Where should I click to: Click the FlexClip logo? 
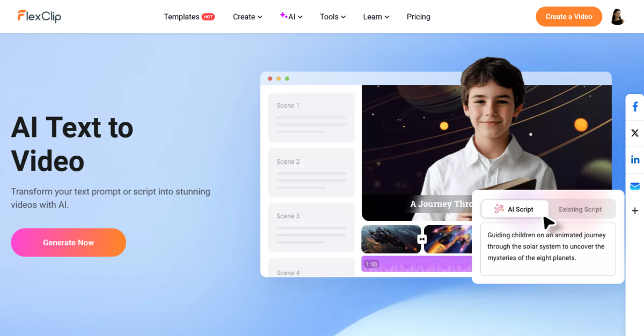[x=39, y=16]
